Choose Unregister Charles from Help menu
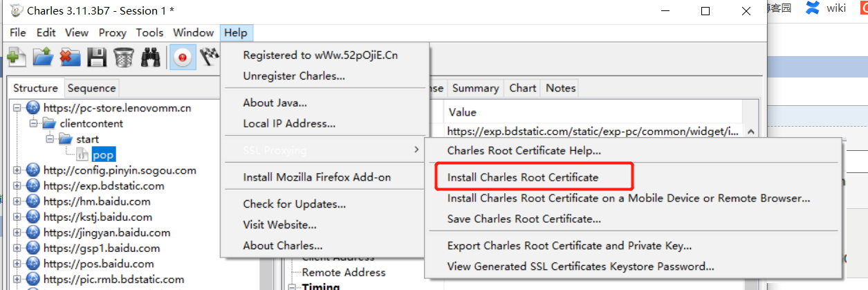 pyautogui.click(x=294, y=76)
